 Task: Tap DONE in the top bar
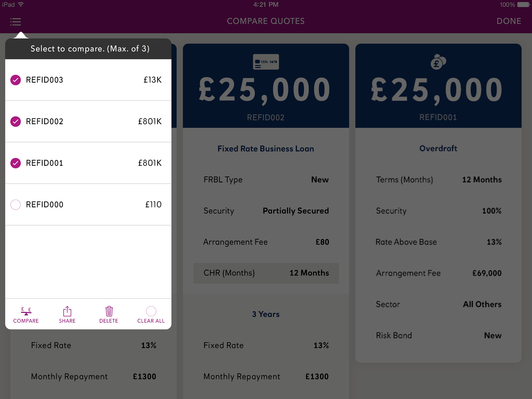[x=509, y=21]
